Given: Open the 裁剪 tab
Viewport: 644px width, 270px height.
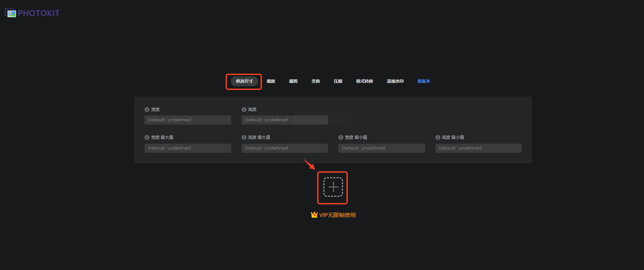Looking at the screenshot, I should pos(293,81).
